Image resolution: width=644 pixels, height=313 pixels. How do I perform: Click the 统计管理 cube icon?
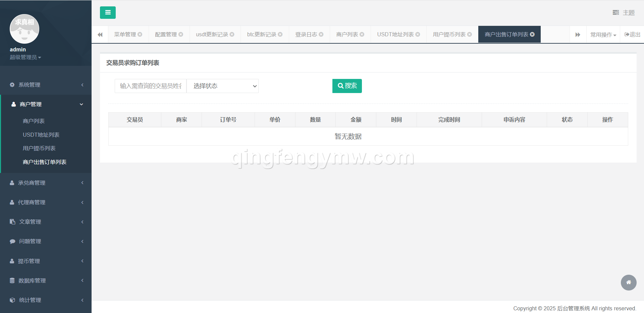click(x=12, y=300)
